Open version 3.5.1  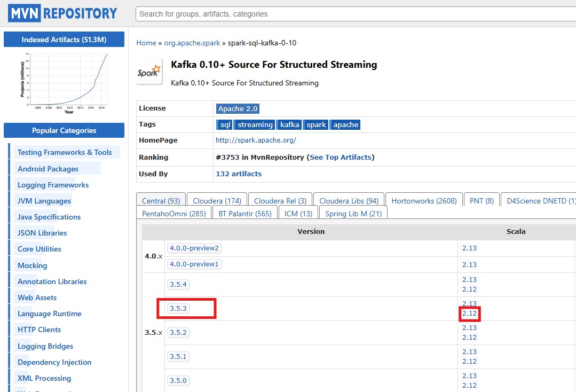pyautogui.click(x=178, y=356)
